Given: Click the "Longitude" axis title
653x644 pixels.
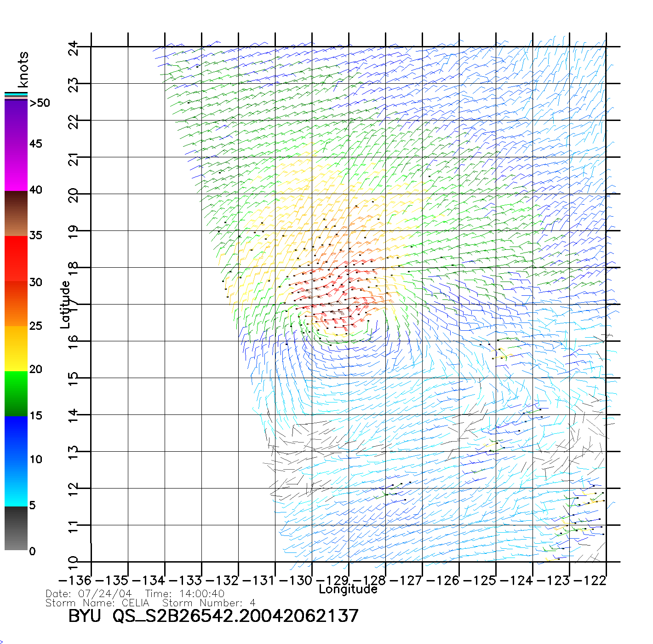Looking at the screenshot, I should tap(348, 589).
